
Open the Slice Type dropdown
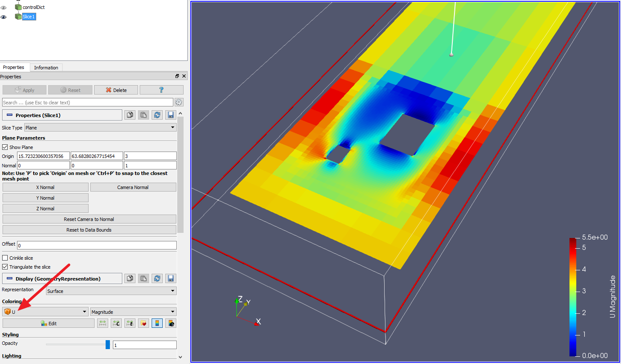pos(100,128)
